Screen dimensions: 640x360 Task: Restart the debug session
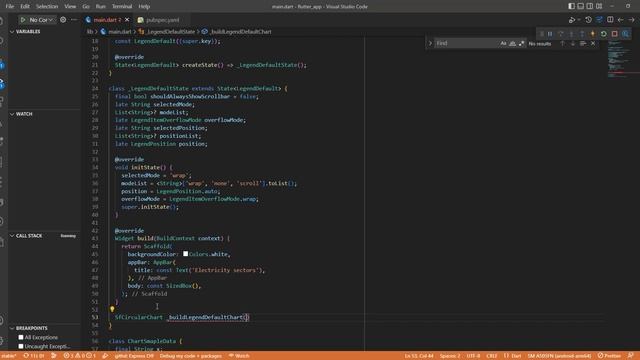point(604,34)
